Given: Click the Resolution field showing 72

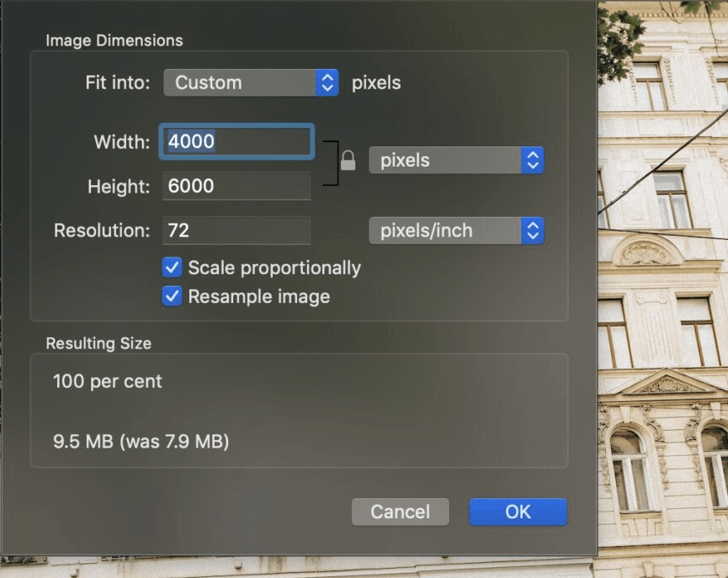Looking at the screenshot, I should (236, 231).
